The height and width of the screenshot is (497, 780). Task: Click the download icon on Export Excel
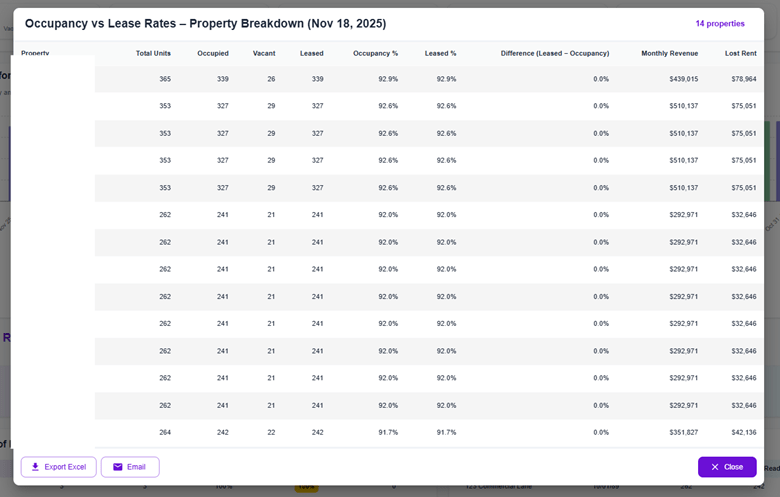click(36, 467)
